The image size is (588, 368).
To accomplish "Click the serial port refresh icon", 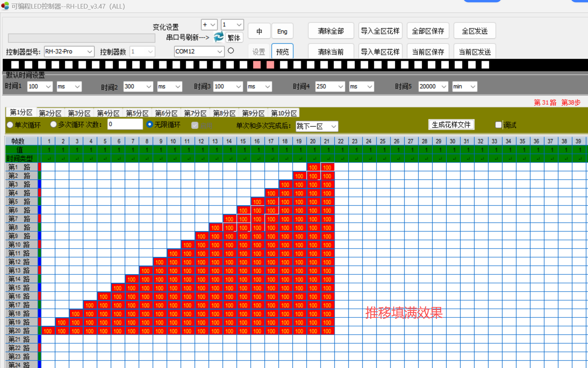I will click(219, 37).
